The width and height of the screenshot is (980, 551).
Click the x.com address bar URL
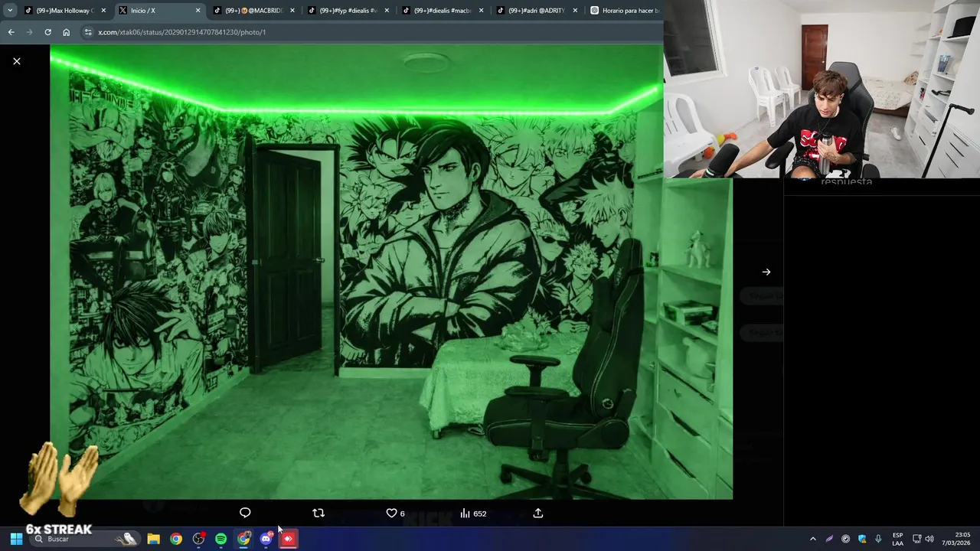pos(181,32)
